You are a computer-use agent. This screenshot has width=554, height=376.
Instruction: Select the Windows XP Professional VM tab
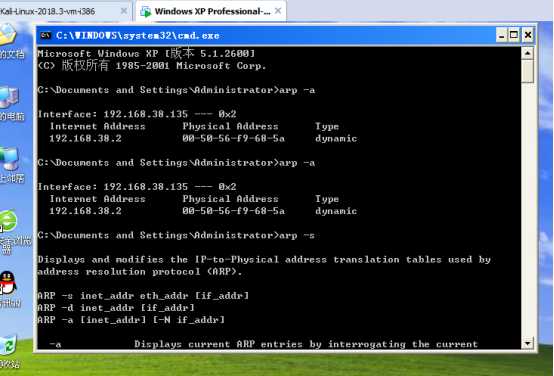(x=211, y=11)
